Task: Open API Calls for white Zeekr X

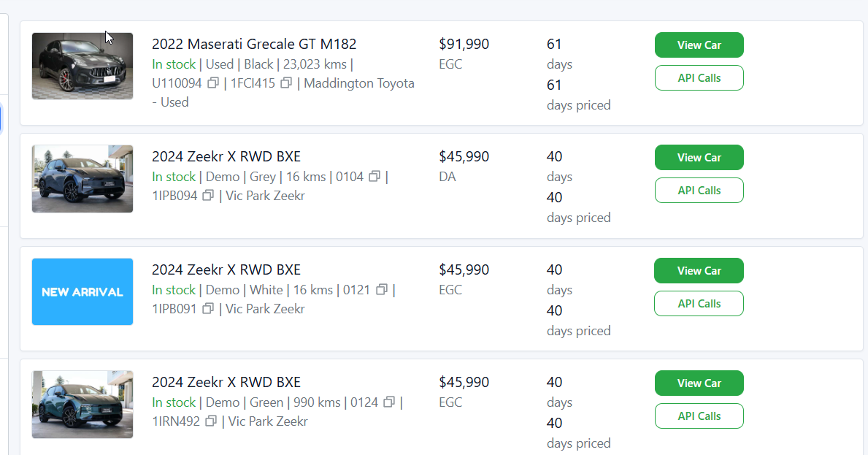Action: click(699, 304)
